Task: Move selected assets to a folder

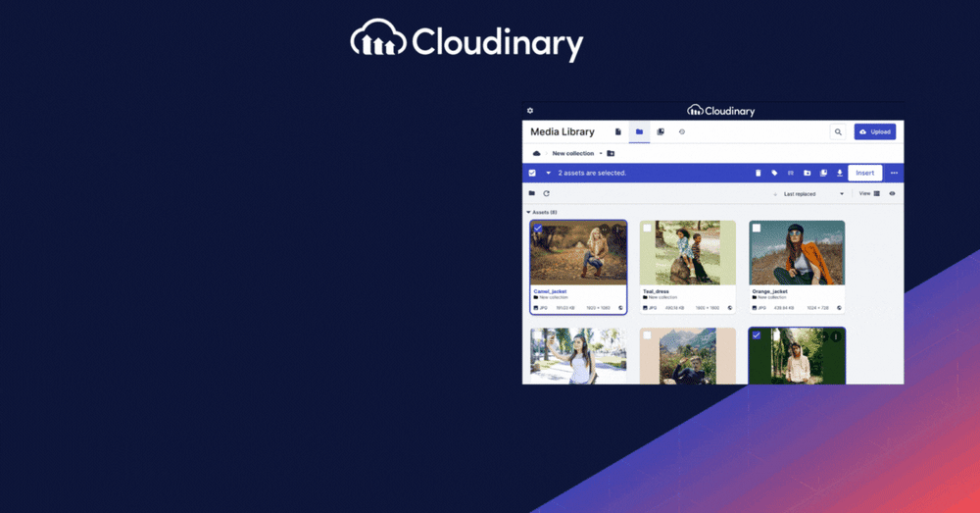Action: pyautogui.click(x=807, y=173)
